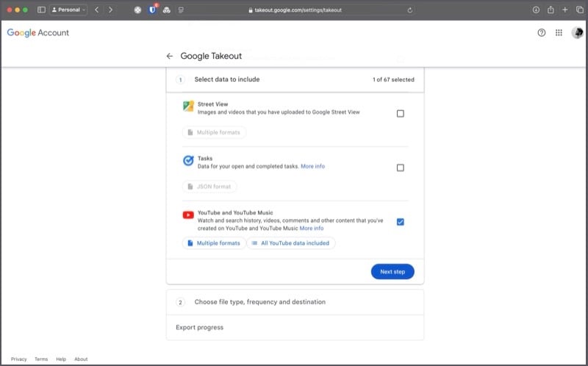Click the reader-style extension icon beside address bar
The image size is (588, 366).
tap(181, 10)
